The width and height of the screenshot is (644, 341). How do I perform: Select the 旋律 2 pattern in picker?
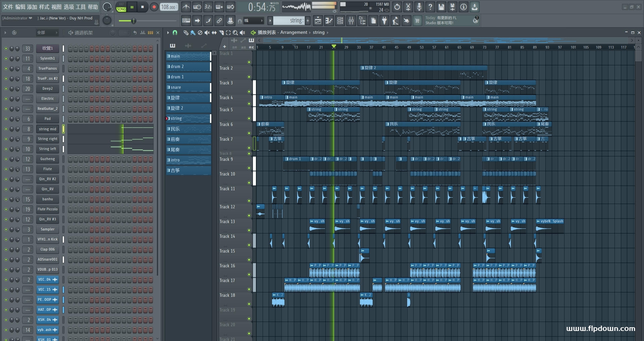point(188,108)
